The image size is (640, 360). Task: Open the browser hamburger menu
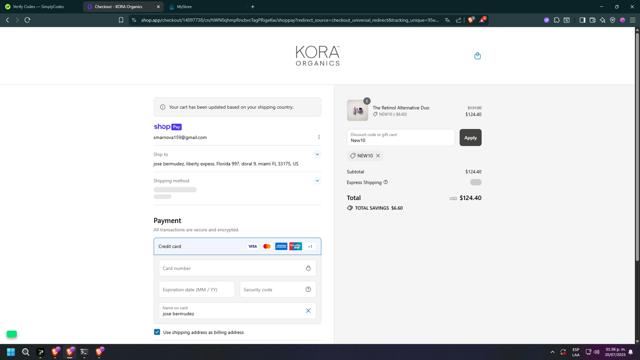click(632, 20)
